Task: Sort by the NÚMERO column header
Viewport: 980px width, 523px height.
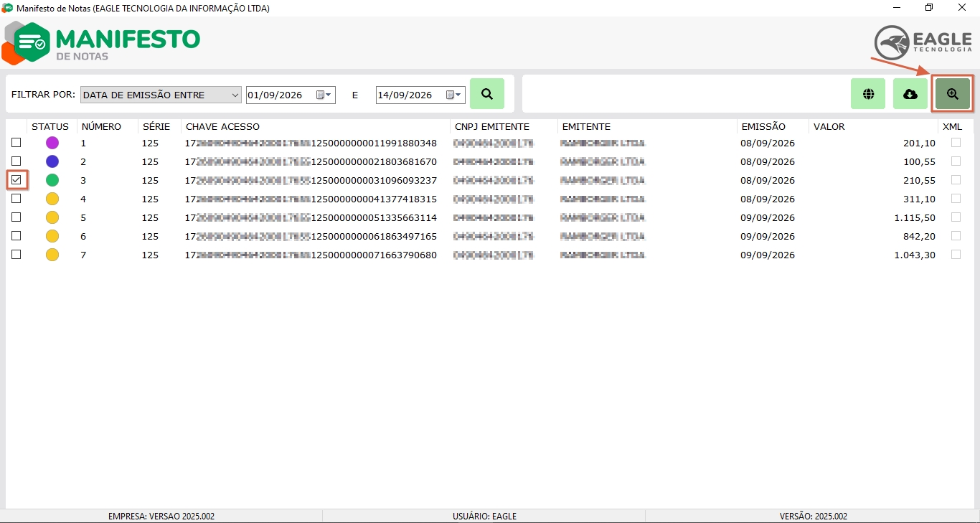Action: pos(101,127)
